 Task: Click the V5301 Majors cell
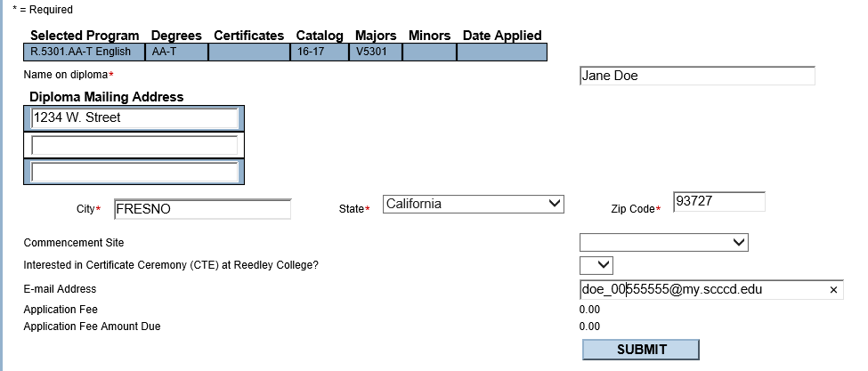[x=376, y=52]
